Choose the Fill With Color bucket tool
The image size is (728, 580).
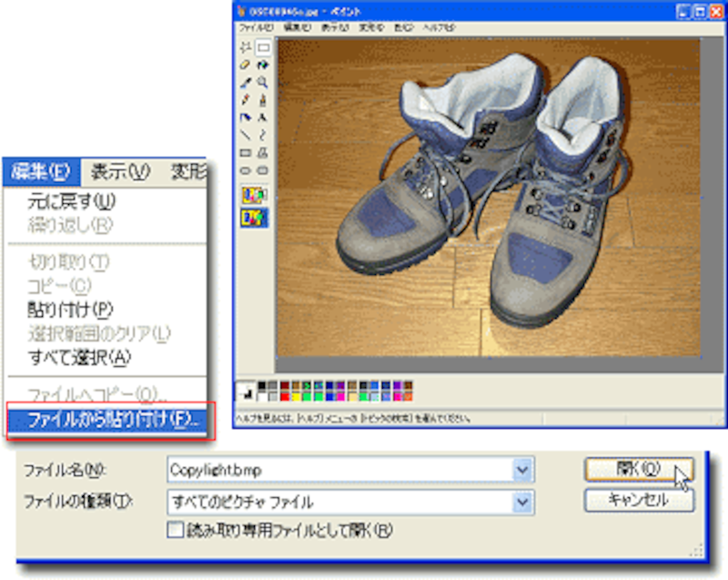tap(263, 65)
